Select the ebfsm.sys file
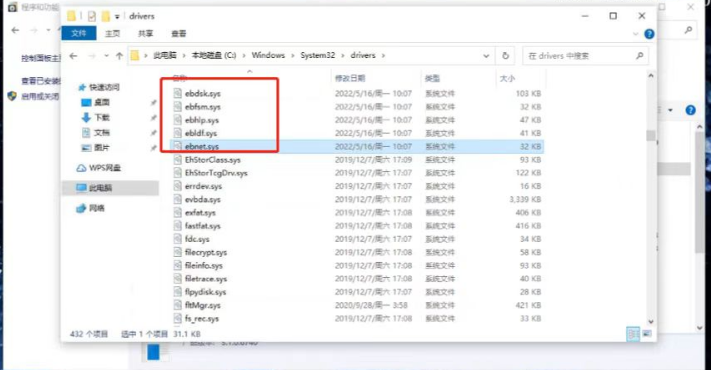The height and width of the screenshot is (370, 711). point(203,107)
